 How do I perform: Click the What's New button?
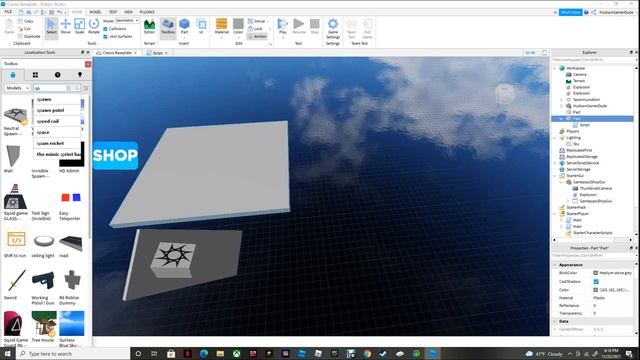(570, 12)
